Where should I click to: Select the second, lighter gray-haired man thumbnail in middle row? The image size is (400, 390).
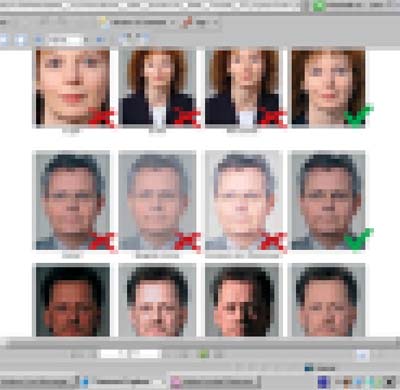point(157,200)
